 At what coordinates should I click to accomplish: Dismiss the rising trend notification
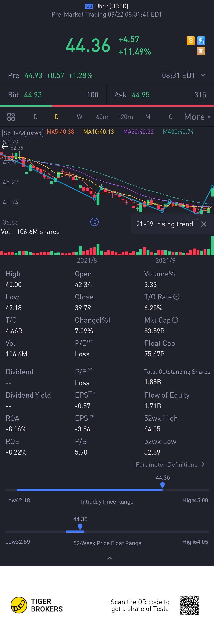coord(204,224)
